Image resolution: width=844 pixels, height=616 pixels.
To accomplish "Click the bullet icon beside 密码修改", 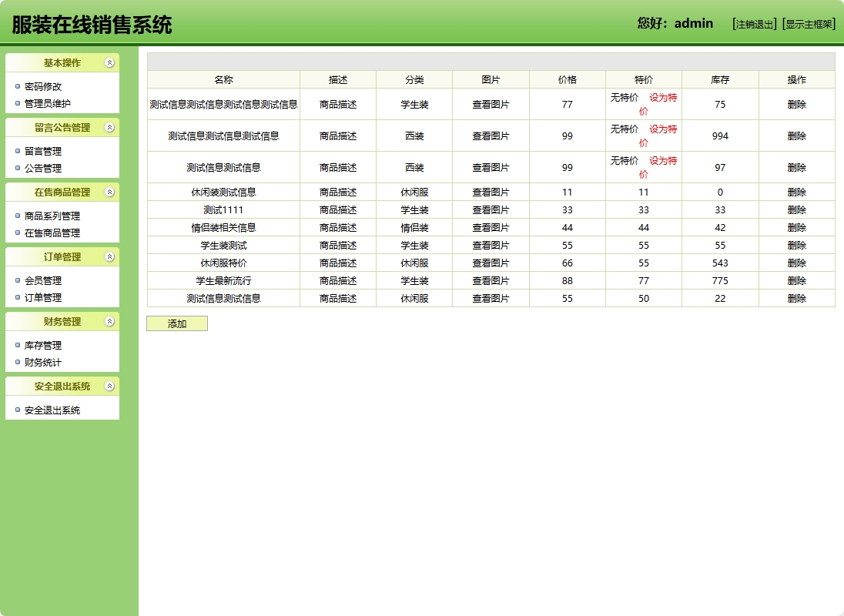I will click(x=18, y=86).
